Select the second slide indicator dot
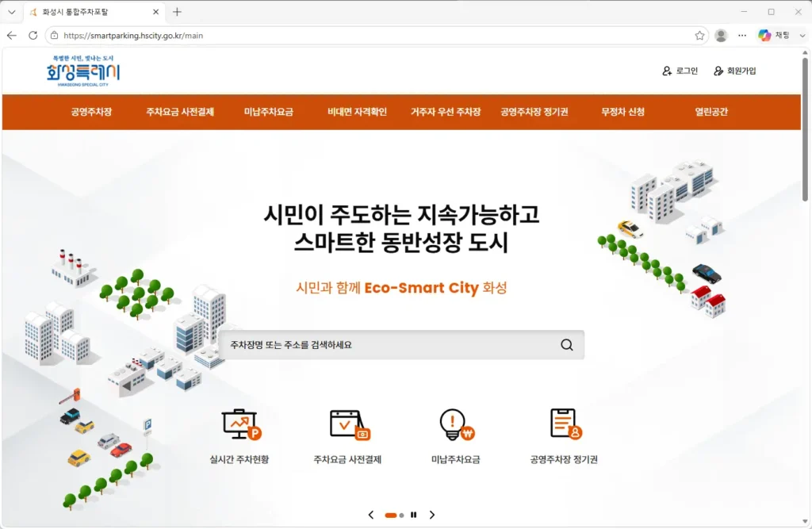 (401, 515)
